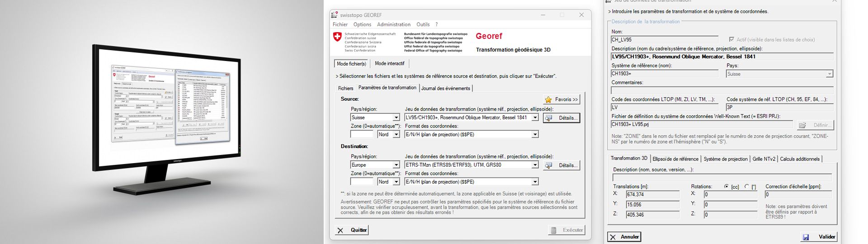This screenshot has width=868, height=244.
Task: Click the translation X value field
Action: pyautogui.click(x=652, y=195)
